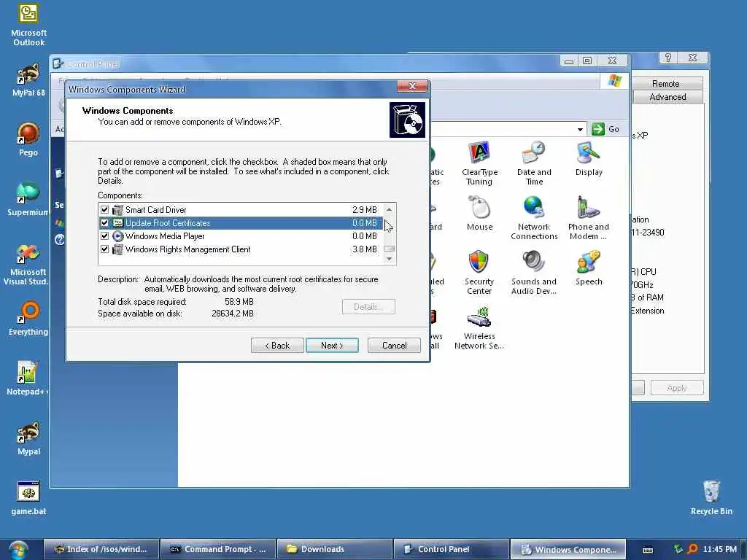The width and height of the screenshot is (747, 560).
Task: Click the magnifier icon in system tray
Action: pos(693,549)
